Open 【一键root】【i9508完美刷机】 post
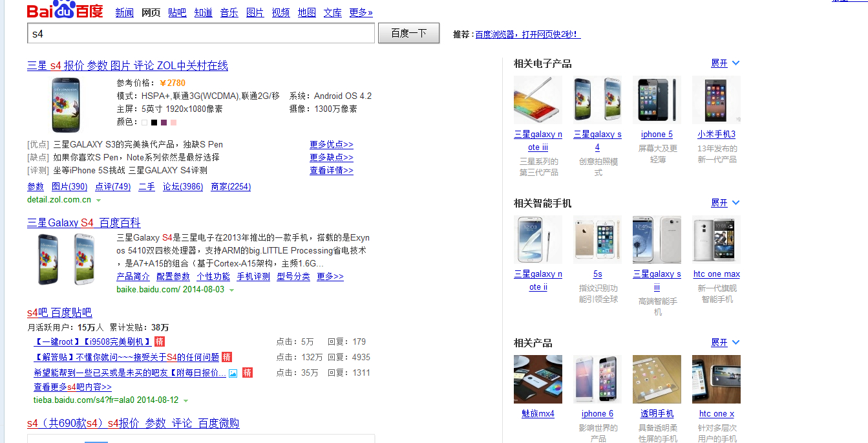Screen dimensions: 868x443 [x=92, y=341]
